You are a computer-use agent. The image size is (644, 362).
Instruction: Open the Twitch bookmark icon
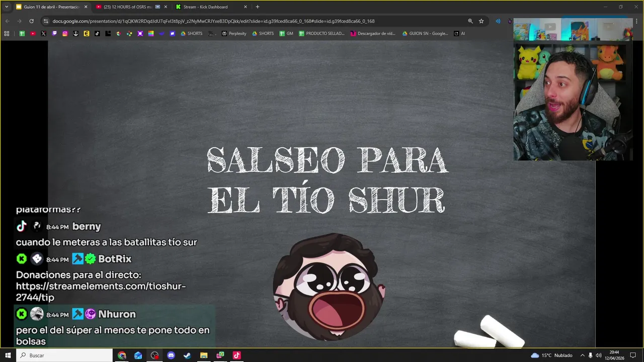[54, 34]
